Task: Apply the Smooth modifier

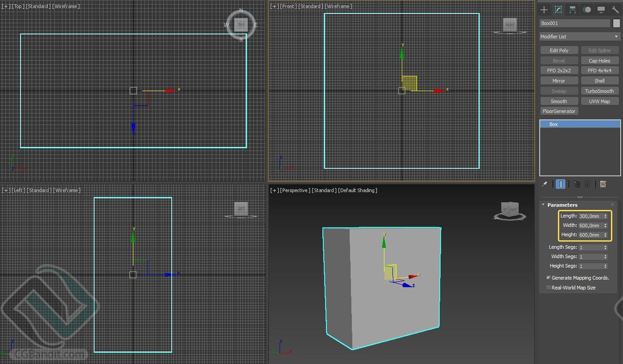Action: [x=559, y=101]
